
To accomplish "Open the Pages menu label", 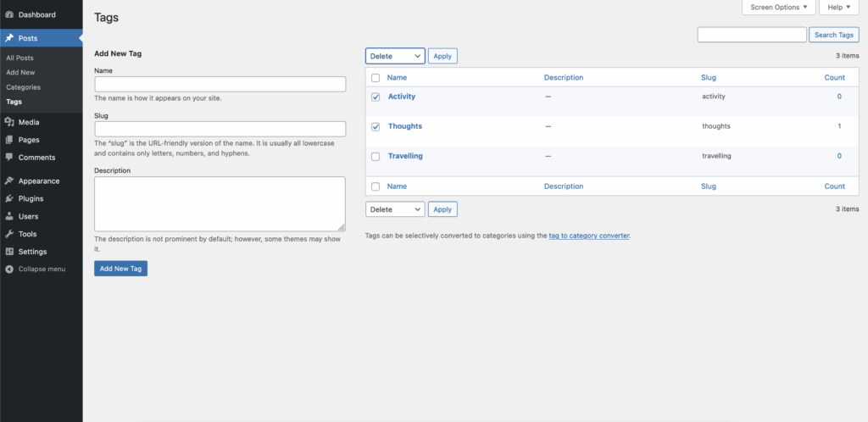I will [29, 140].
